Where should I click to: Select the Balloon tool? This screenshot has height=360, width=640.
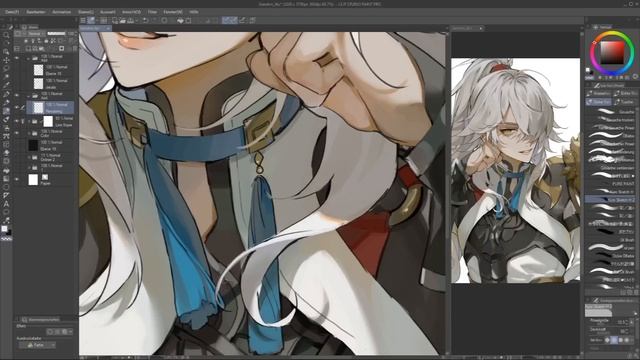6,212
